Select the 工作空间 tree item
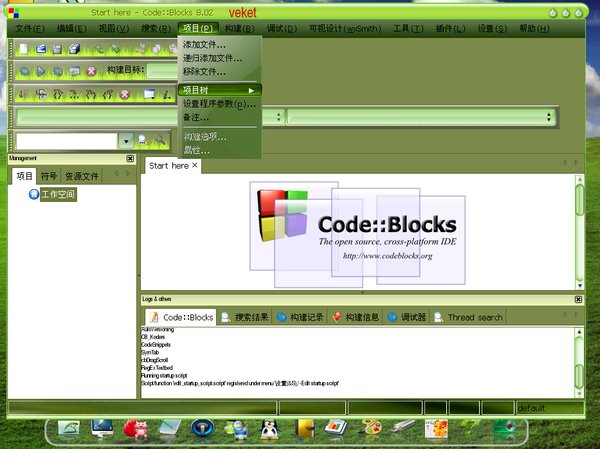Screen dimensions: 600x449 pos(58,194)
